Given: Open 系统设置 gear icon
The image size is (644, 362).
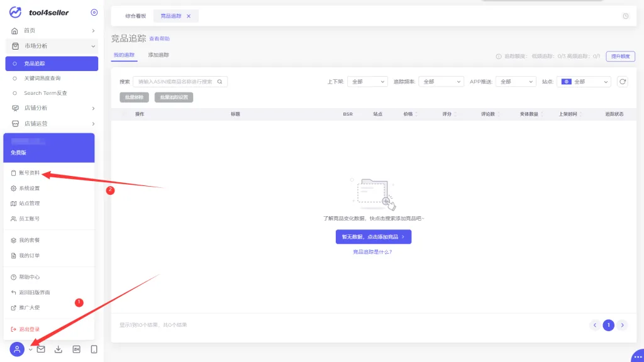Looking at the screenshot, I should [x=14, y=189].
